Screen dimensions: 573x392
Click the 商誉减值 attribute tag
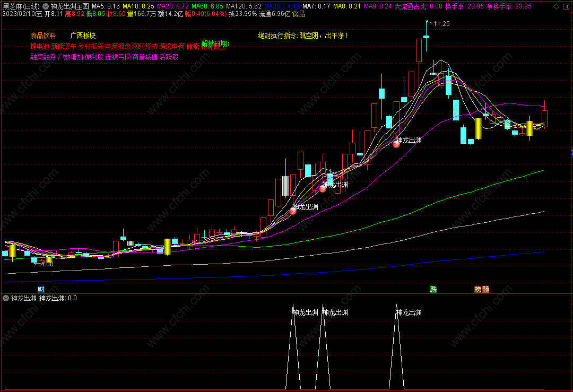coord(145,57)
